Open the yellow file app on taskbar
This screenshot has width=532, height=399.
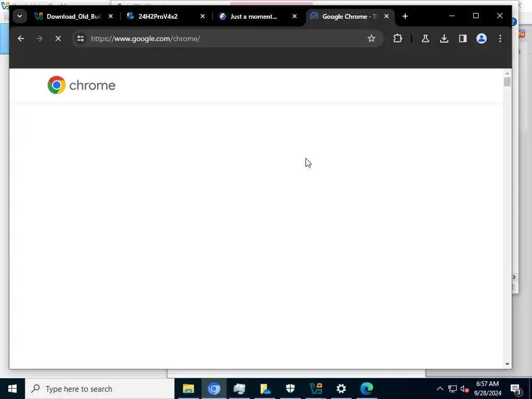[265, 389]
